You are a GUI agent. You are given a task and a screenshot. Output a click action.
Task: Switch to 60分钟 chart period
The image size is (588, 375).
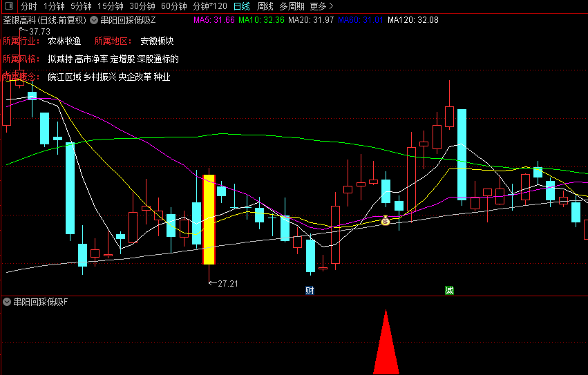(x=173, y=6)
